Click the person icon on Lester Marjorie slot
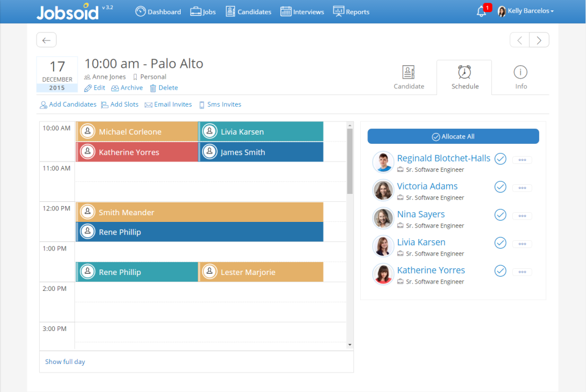 click(x=209, y=272)
